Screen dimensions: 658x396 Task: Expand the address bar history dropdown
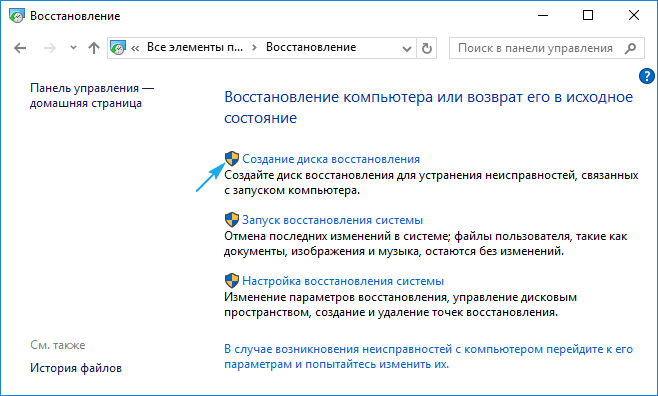[x=406, y=48]
